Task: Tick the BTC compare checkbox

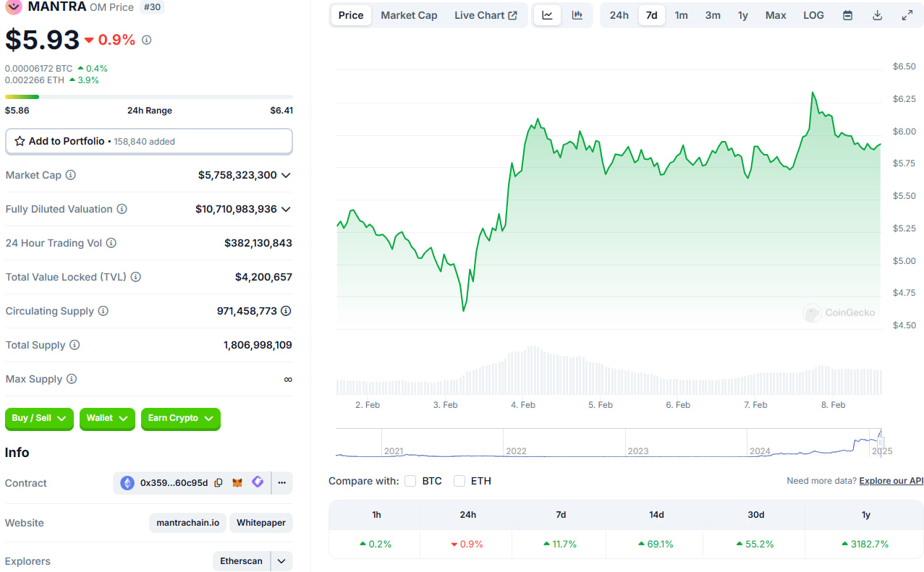Action: (410, 481)
